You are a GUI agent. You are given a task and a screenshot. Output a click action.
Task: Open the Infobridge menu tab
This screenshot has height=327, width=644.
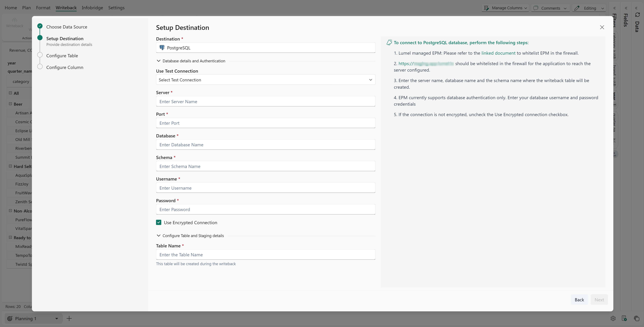pyautogui.click(x=92, y=8)
